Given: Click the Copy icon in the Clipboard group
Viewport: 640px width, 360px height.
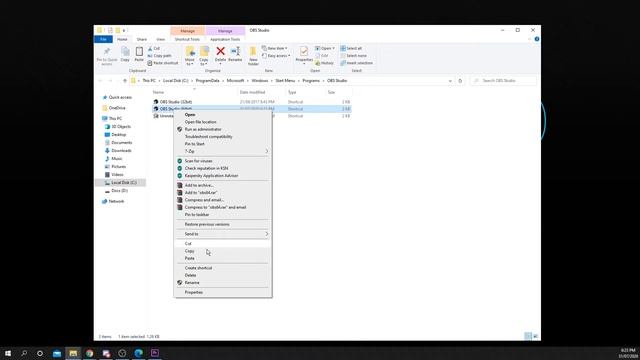Looking at the screenshot, I should [x=125, y=51].
